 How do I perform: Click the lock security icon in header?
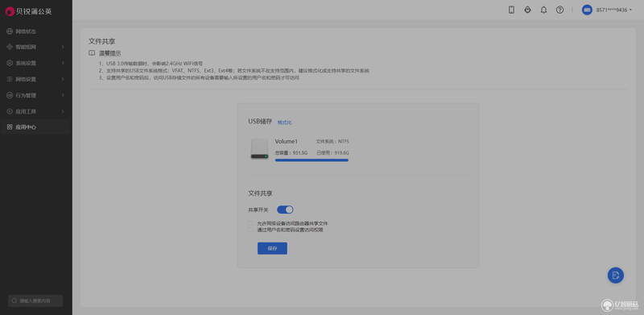[x=528, y=10]
